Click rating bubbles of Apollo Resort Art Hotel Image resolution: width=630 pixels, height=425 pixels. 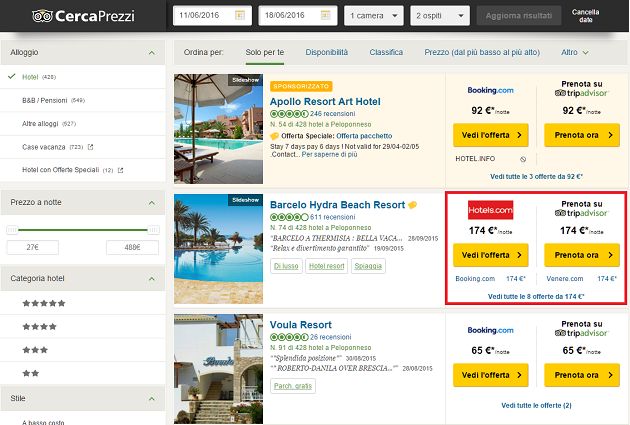289,114
